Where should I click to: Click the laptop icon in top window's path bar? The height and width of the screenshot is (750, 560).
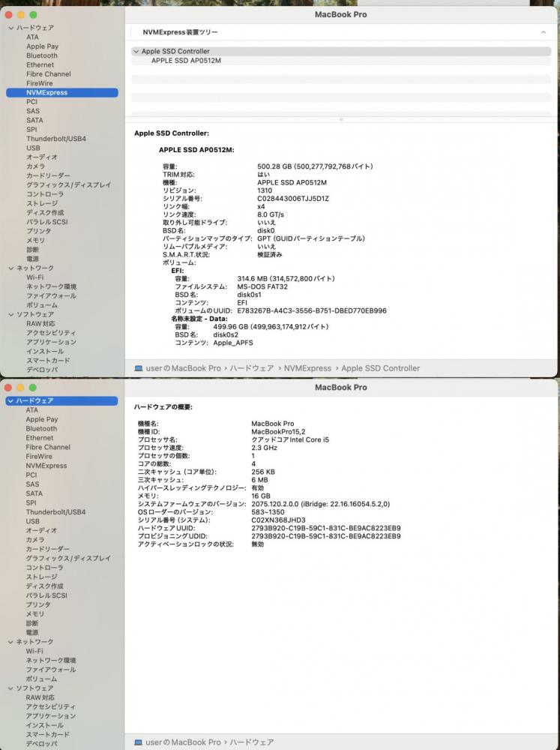139,368
